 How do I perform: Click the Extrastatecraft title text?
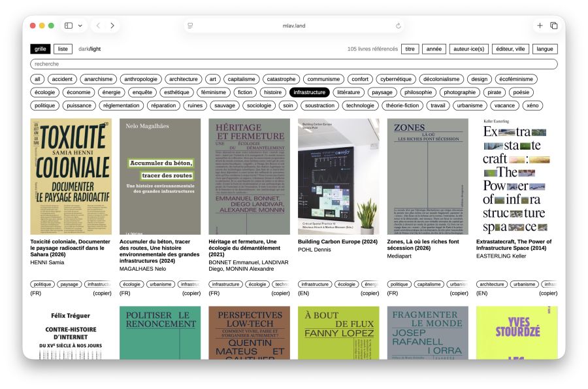(514, 245)
